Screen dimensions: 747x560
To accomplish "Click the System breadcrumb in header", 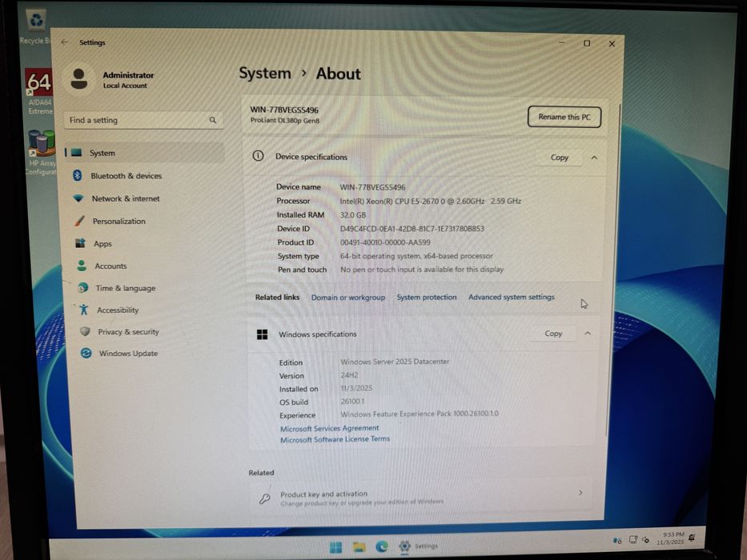I will click(x=264, y=73).
